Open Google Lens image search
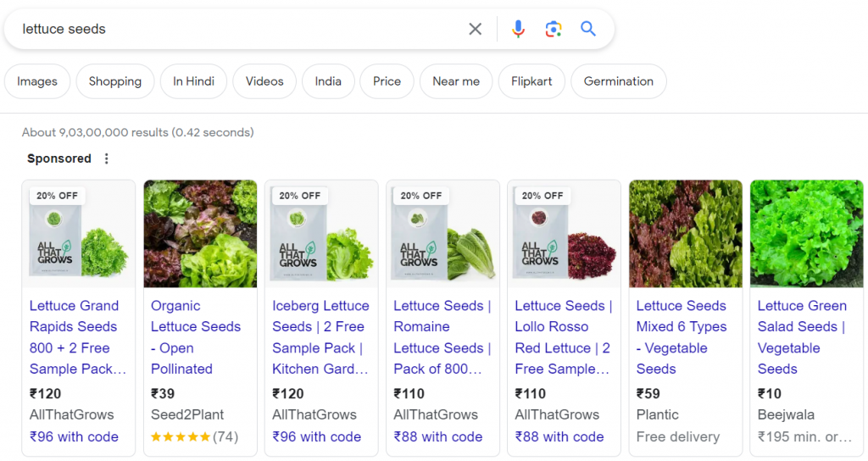Image resolution: width=868 pixels, height=461 pixels. point(554,30)
